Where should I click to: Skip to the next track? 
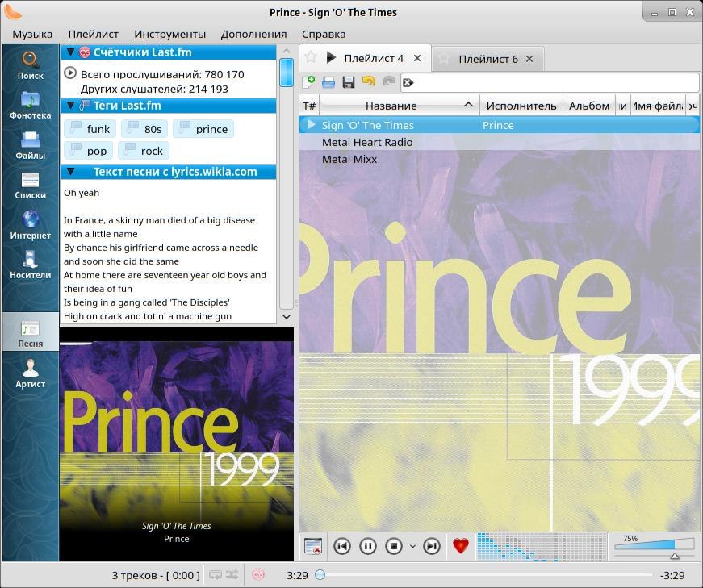pos(431,546)
